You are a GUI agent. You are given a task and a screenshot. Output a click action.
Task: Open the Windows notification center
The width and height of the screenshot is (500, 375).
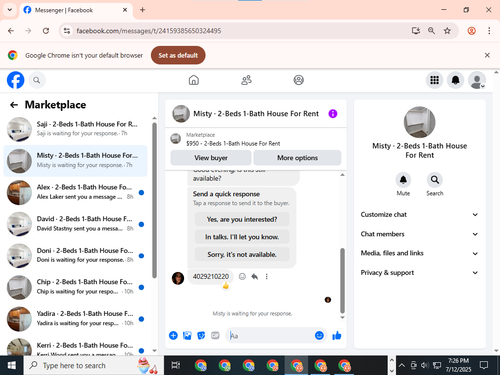(x=484, y=366)
